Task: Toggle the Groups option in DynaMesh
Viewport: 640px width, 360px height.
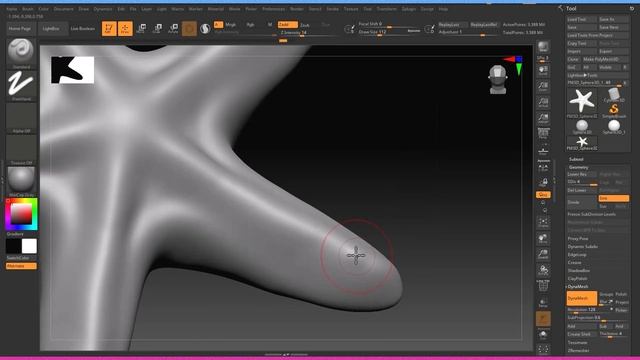Action: [606, 294]
